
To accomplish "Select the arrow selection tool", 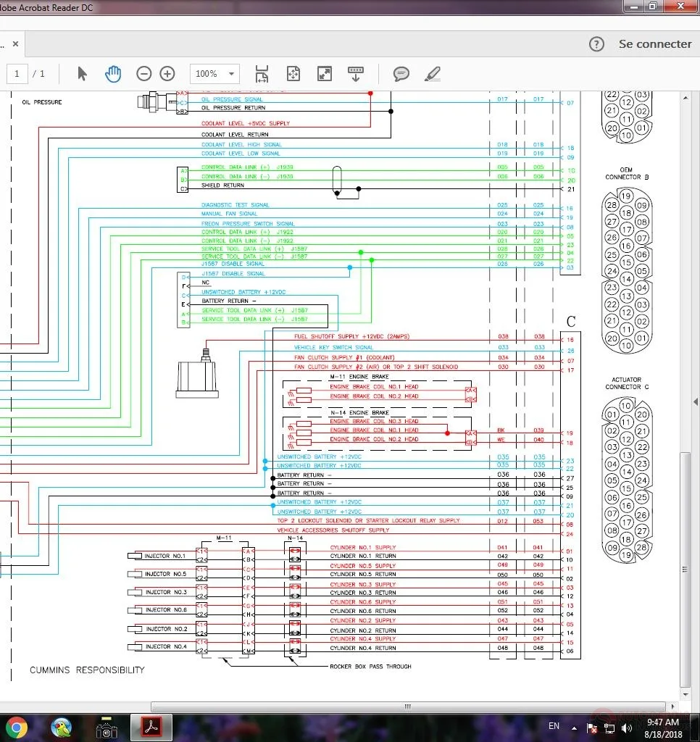I will click(x=82, y=74).
